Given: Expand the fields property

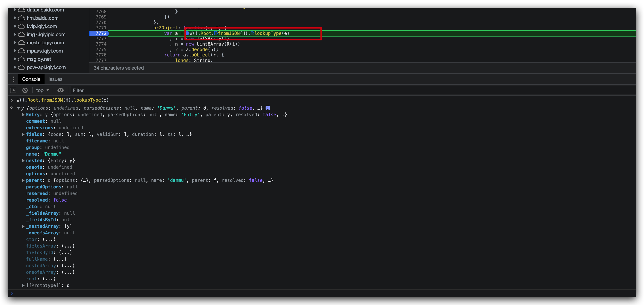Looking at the screenshot, I should (x=23, y=134).
